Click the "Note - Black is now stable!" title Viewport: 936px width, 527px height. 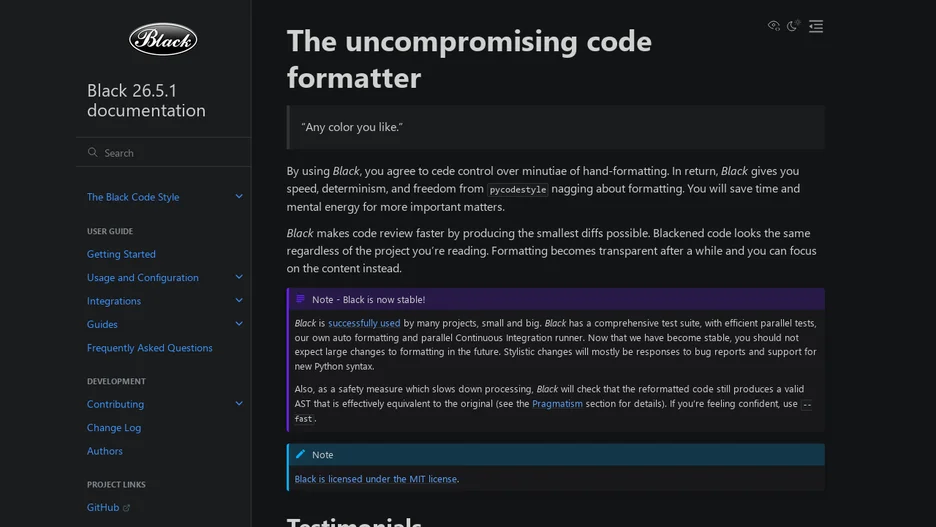368,300
